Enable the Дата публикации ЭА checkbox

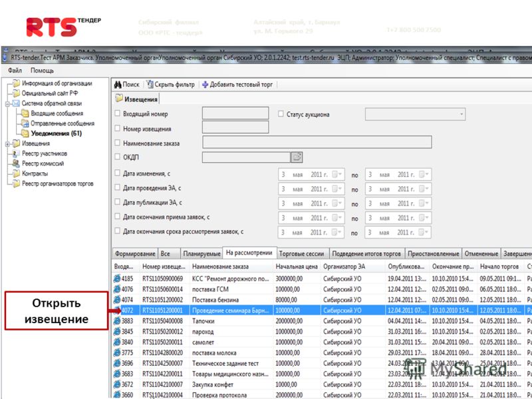click(x=118, y=202)
